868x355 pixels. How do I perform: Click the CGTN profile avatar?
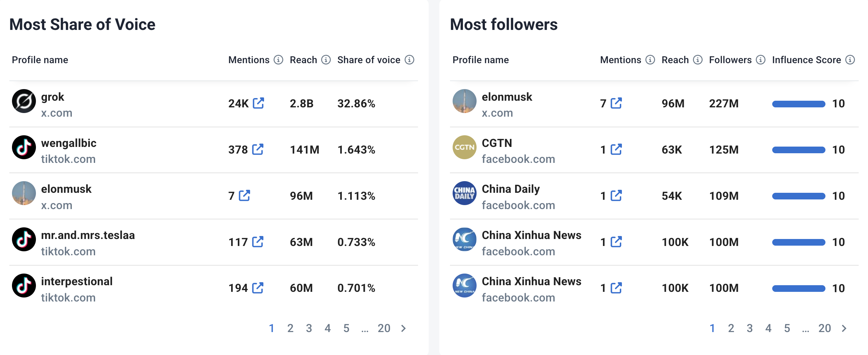pyautogui.click(x=464, y=147)
